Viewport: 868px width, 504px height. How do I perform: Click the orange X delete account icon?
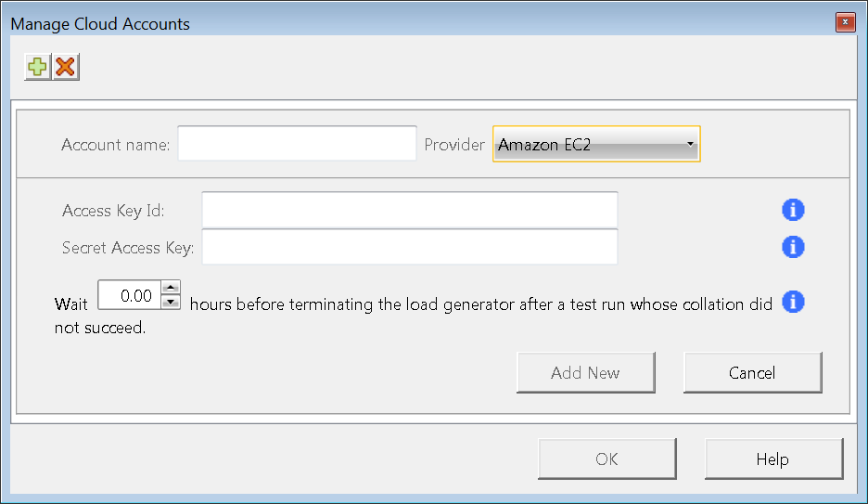pyautogui.click(x=66, y=67)
